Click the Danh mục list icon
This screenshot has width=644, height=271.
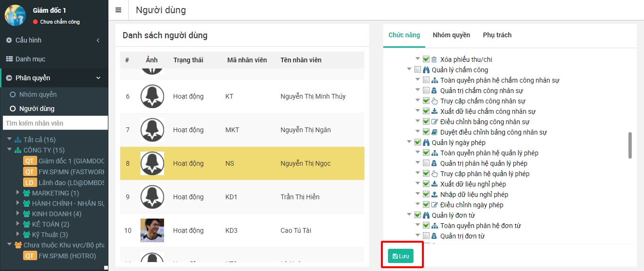point(9,59)
